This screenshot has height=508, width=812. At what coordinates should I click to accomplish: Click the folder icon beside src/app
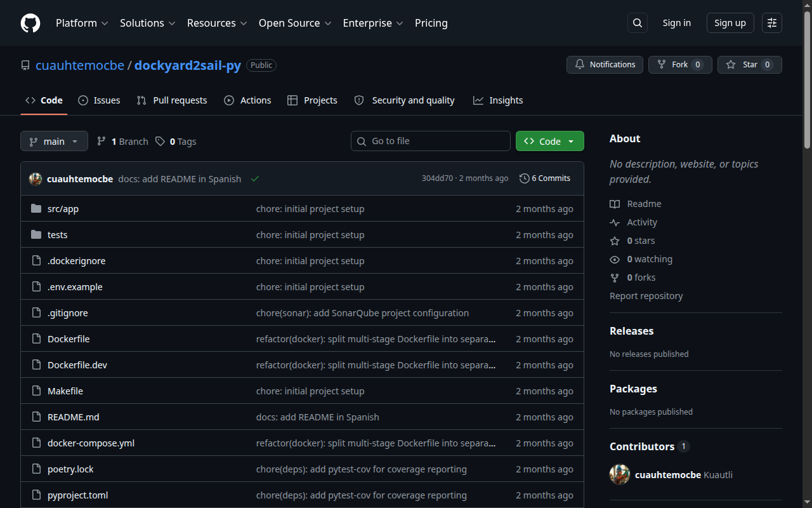(36, 209)
